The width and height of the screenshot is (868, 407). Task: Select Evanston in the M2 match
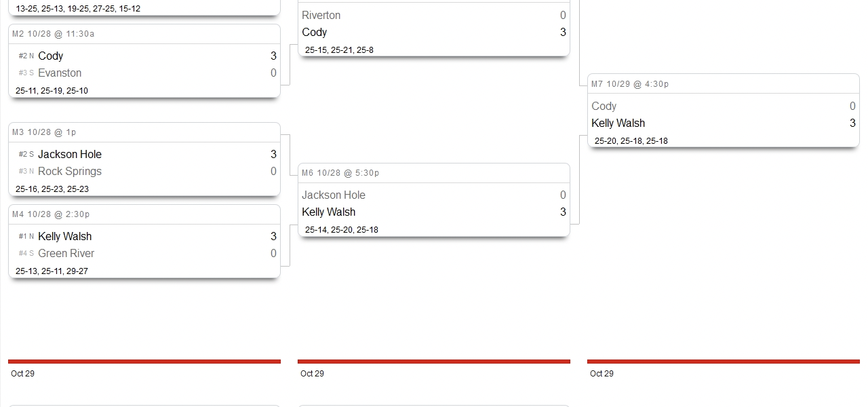60,73
